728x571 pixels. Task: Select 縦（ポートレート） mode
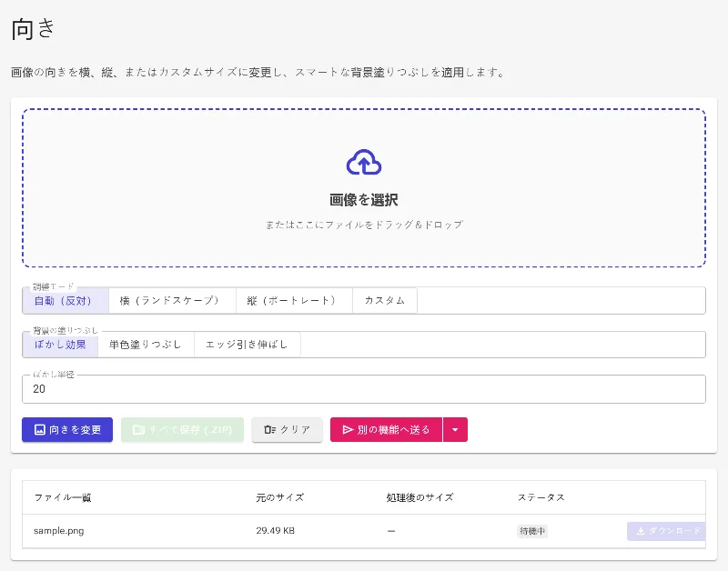tap(294, 301)
